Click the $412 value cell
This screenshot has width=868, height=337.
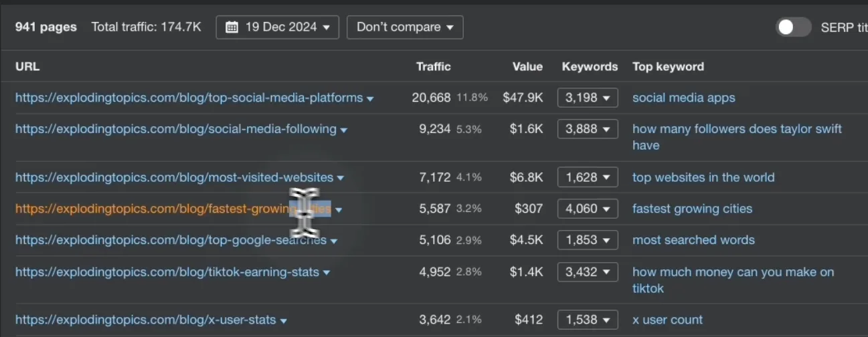[x=529, y=320]
